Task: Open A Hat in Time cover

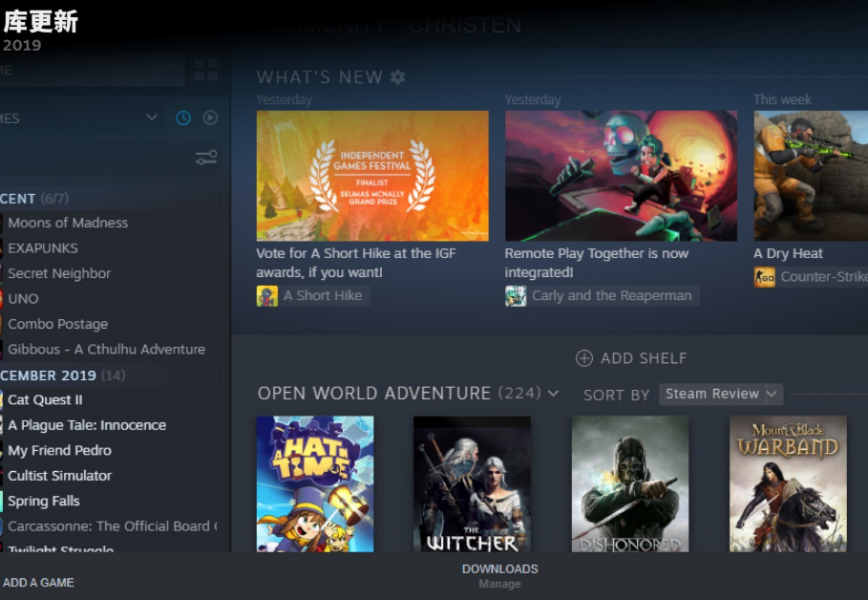Action: pos(315,483)
